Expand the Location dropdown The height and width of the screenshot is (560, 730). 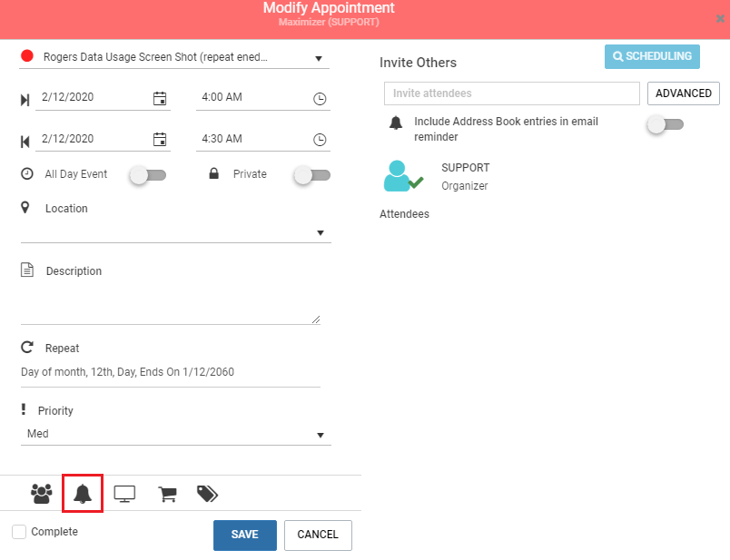pyautogui.click(x=320, y=232)
